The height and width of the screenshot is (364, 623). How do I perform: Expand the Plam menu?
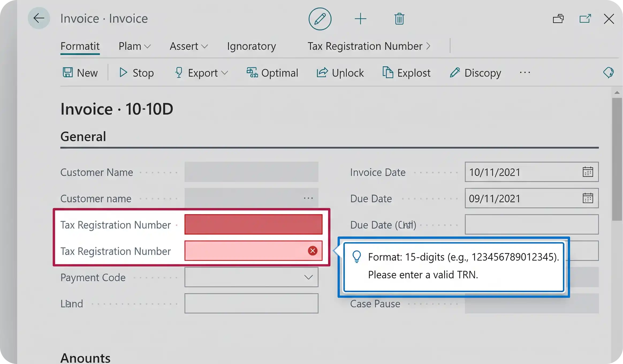point(135,46)
